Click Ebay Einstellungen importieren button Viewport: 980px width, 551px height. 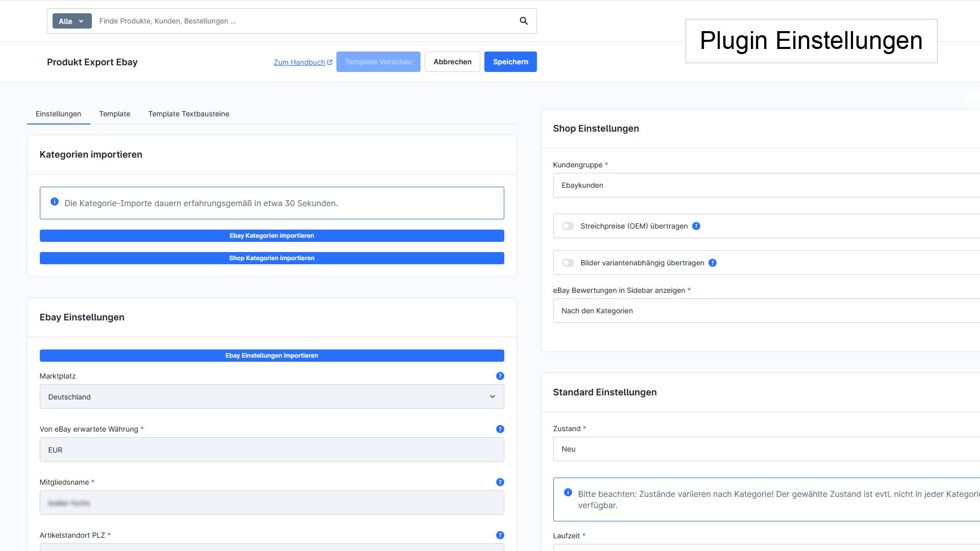coord(272,356)
